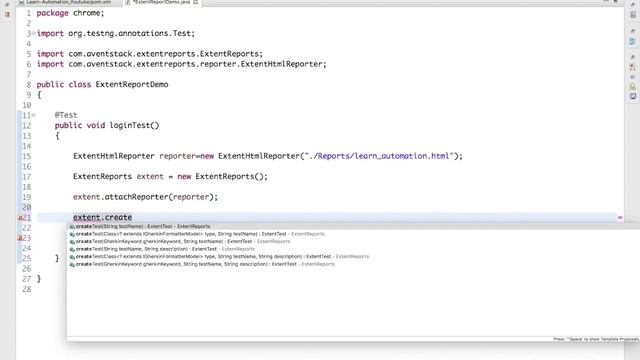640x360 pixels.
Task: Click restore button above the Problems icon
Action: pyautogui.click(x=633, y=57)
